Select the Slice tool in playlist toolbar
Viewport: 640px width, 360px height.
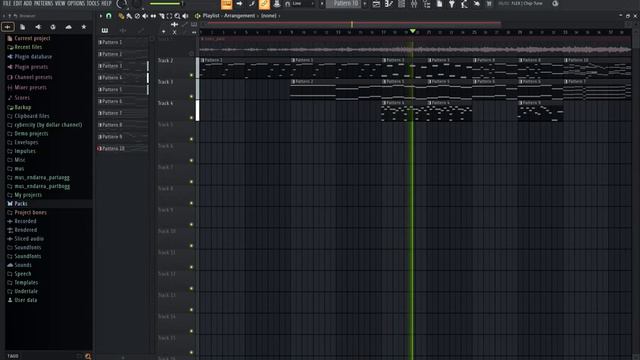(x=161, y=16)
